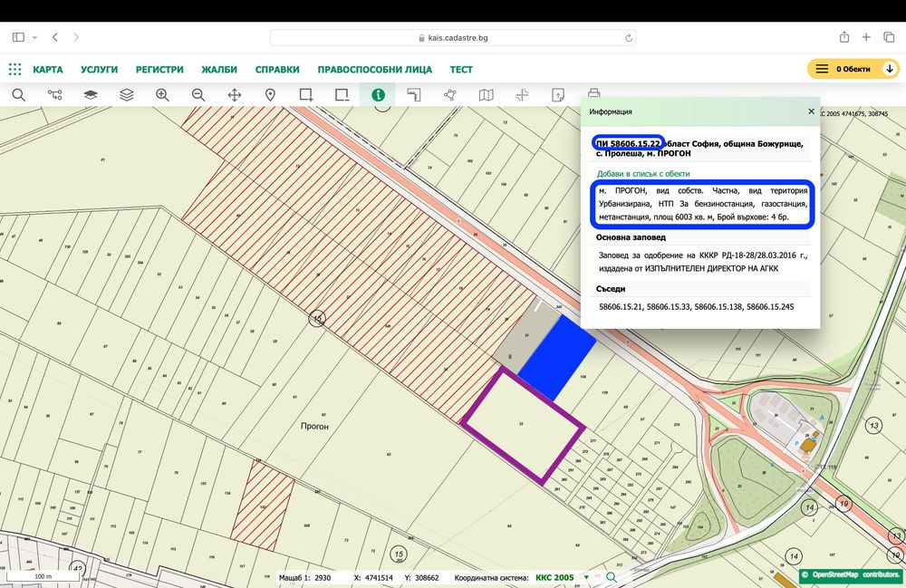Open the apps grid menu
This screenshot has height=588, width=906.
15,69
